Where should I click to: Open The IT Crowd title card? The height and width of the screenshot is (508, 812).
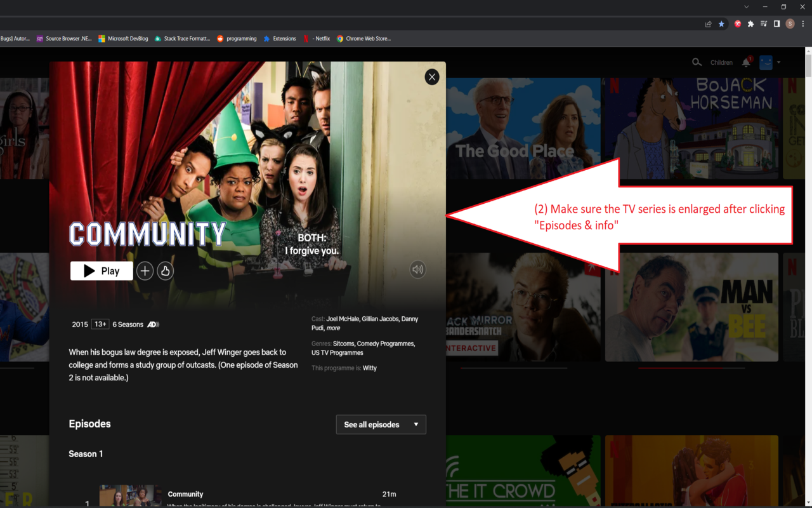pyautogui.click(x=523, y=471)
